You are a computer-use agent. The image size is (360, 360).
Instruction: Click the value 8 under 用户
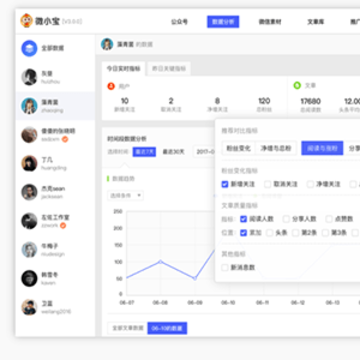point(217,101)
